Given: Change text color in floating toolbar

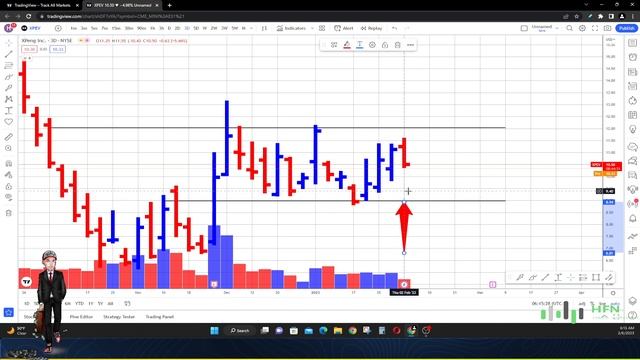Looking at the screenshot, I should tap(360, 45).
